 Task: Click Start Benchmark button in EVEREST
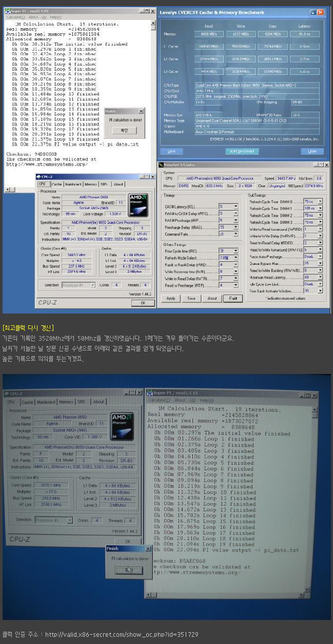(242, 151)
